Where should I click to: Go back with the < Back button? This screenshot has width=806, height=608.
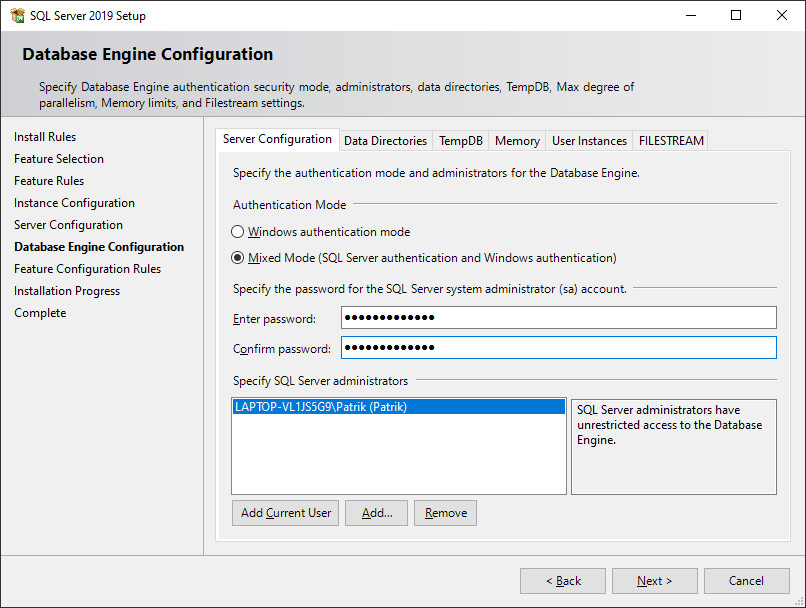(x=563, y=581)
